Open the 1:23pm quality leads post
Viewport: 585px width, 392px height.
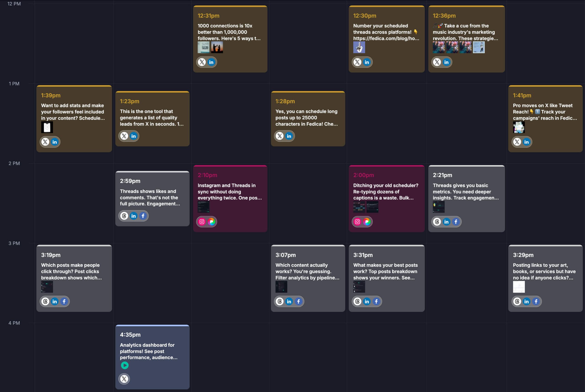152,118
